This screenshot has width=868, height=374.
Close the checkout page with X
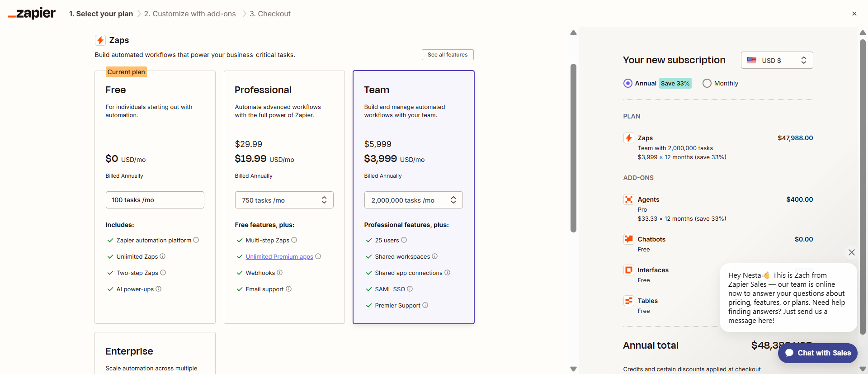pos(854,14)
